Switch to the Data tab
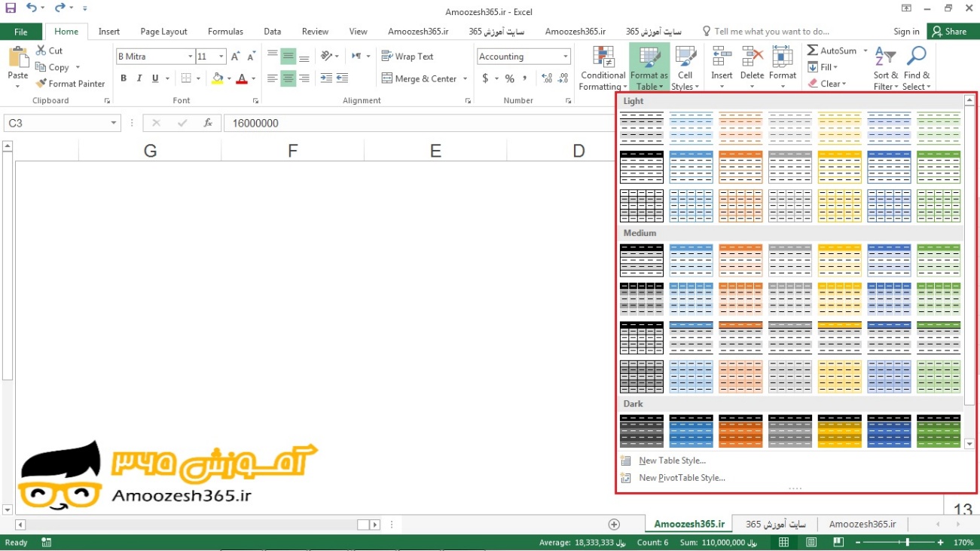Viewport: 980px width, 551px height. (273, 32)
